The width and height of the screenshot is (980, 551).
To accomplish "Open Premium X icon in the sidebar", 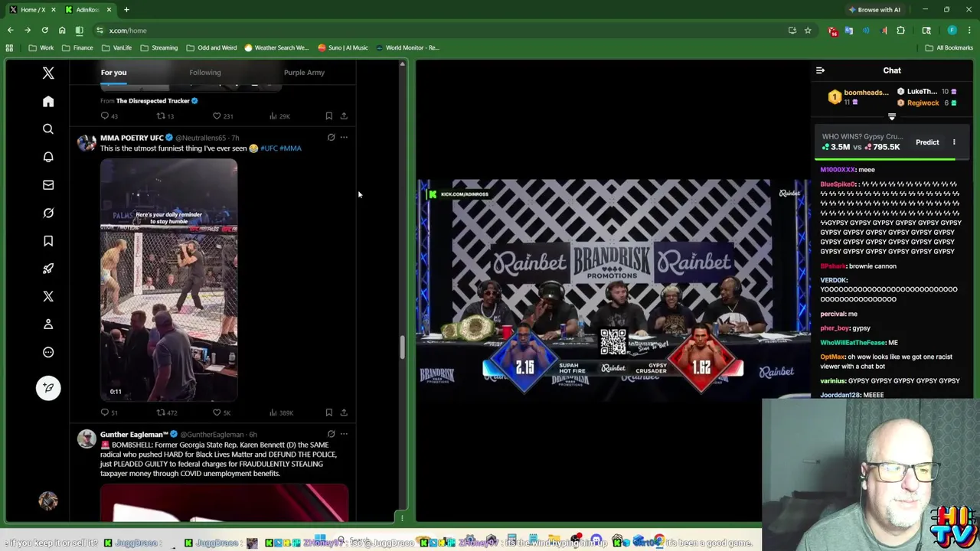I will (48, 296).
